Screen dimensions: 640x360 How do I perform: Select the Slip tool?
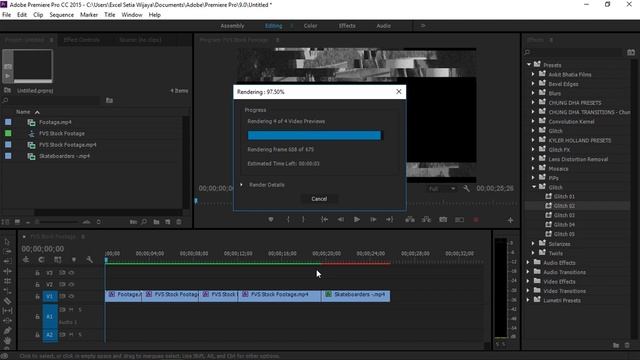[7, 311]
